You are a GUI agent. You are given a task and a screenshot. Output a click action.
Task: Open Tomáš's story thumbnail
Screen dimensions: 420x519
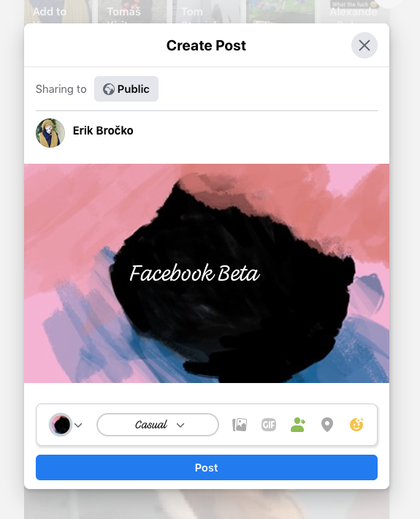(x=132, y=12)
